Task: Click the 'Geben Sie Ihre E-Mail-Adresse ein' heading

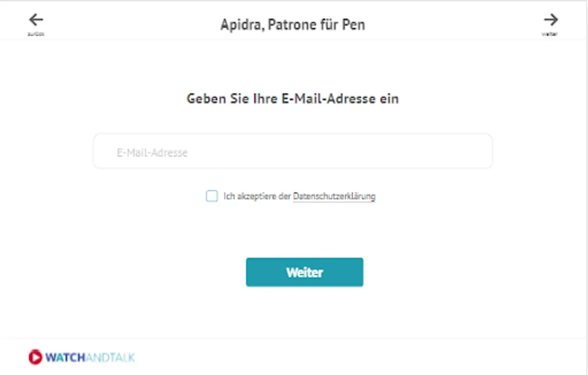Action: pyautogui.click(x=293, y=99)
